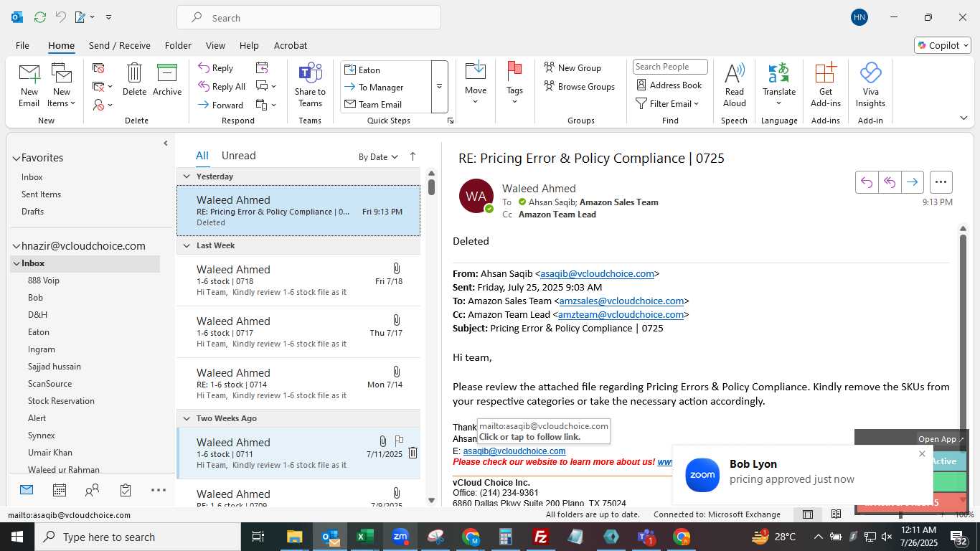The height and width of the screenshot is (551, 980).
Task: Open FileZilla from the taskbar
Action: (541, 537)
